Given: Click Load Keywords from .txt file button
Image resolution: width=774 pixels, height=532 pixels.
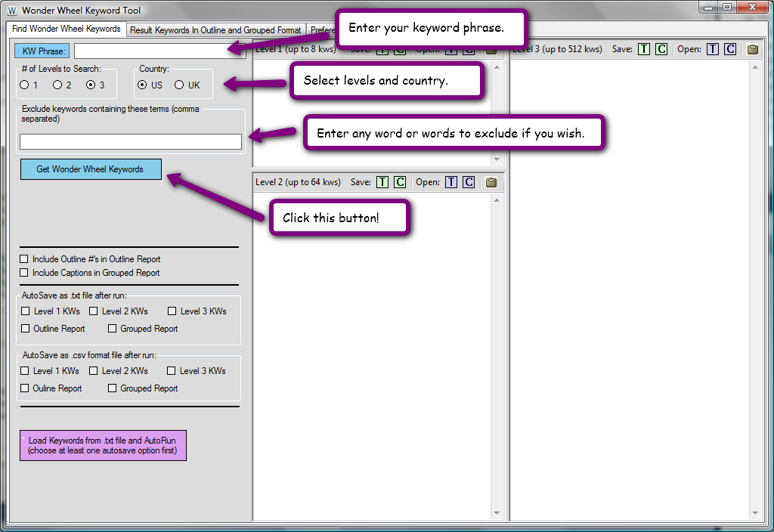Looking at the screenshot, I should (x=103, y=445).
